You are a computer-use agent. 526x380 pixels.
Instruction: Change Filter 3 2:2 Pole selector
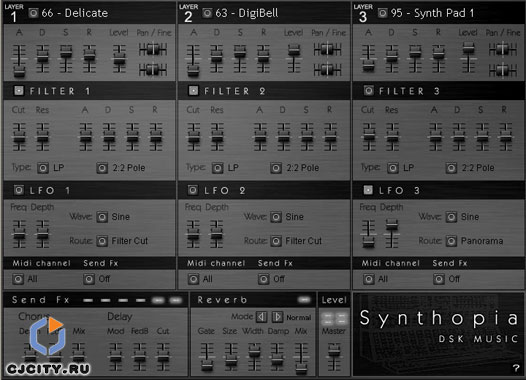point(451,168)
